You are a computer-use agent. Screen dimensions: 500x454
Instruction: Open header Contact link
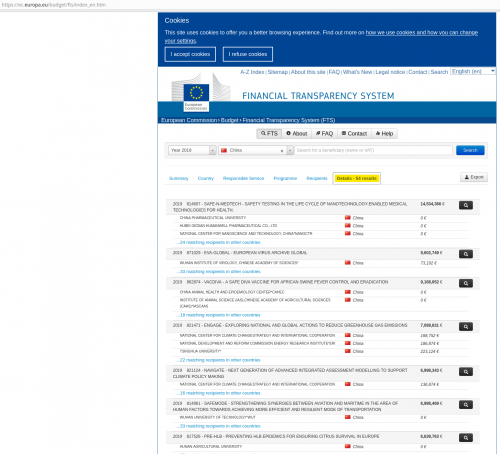click(418, 72)
